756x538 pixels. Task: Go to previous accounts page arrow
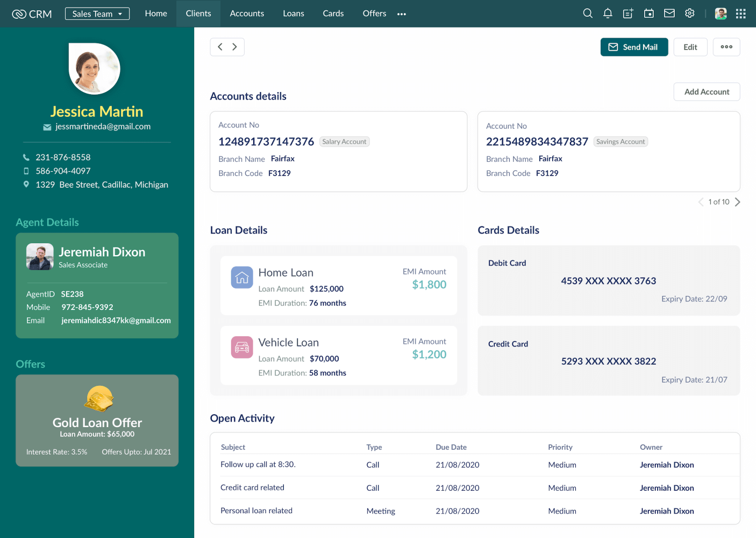pyautogui.click(x=701, y=202)
